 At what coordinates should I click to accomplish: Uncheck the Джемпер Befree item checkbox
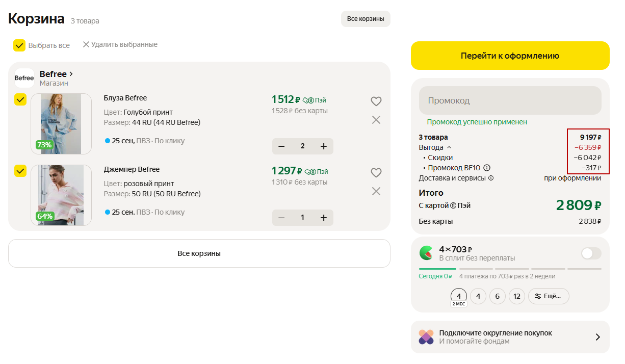coord(20,171)
